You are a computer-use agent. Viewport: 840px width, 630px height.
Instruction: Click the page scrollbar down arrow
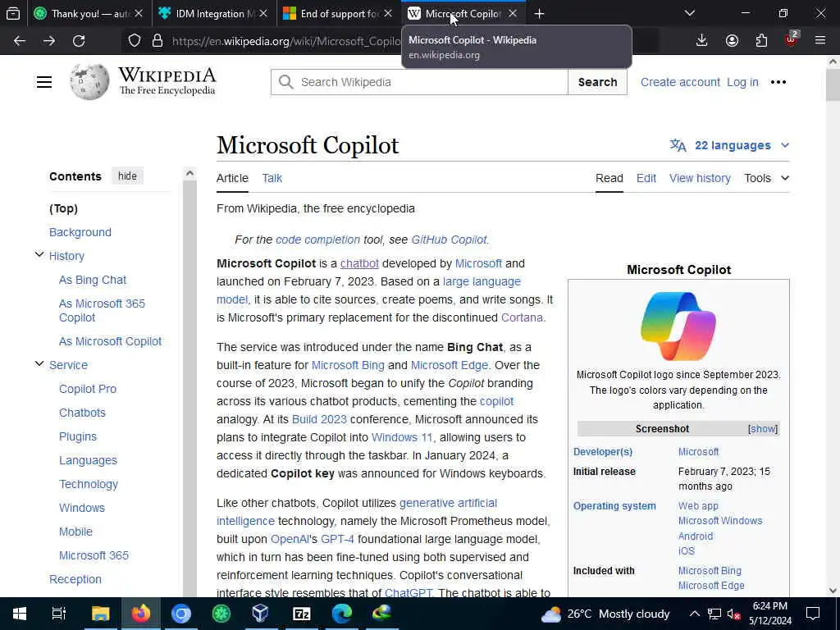pos(833,591)
